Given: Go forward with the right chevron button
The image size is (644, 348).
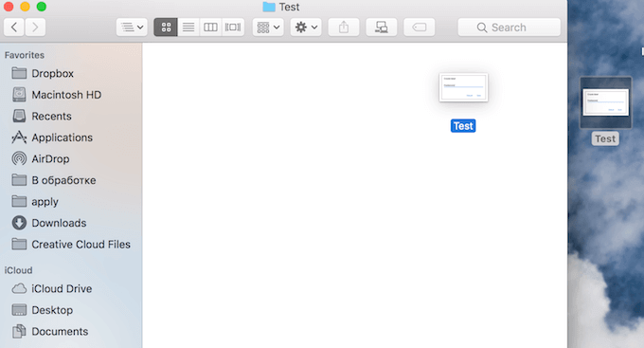Looking at the screenshot, I should pos(35,27).
